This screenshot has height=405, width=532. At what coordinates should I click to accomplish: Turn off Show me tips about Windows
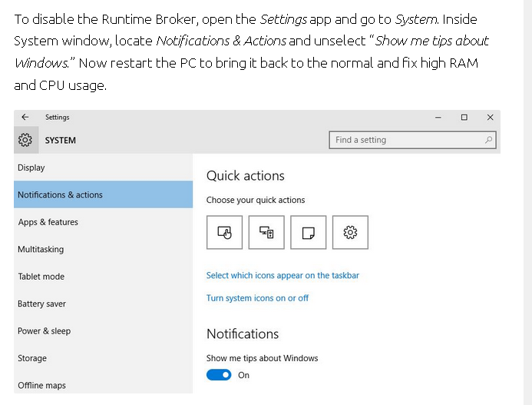click(x=219, y=375)
